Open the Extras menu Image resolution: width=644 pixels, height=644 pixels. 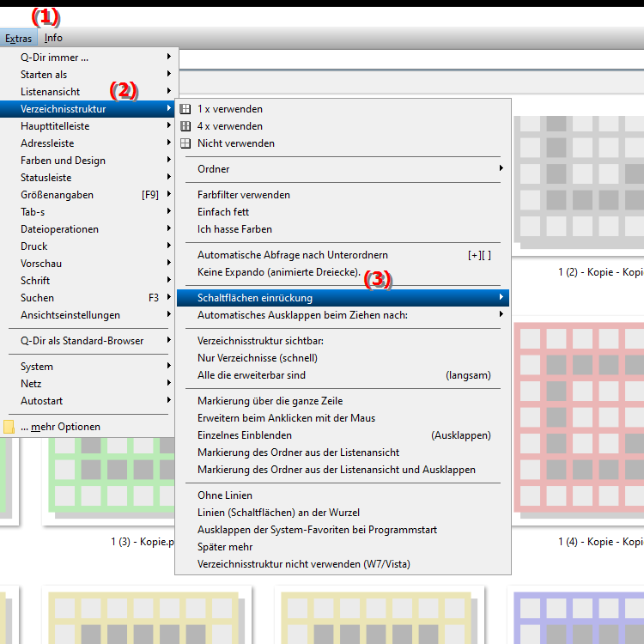[19, 38]
